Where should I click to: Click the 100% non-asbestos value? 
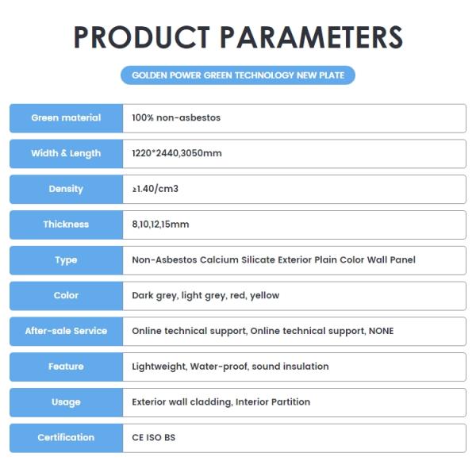coord(176,118)
